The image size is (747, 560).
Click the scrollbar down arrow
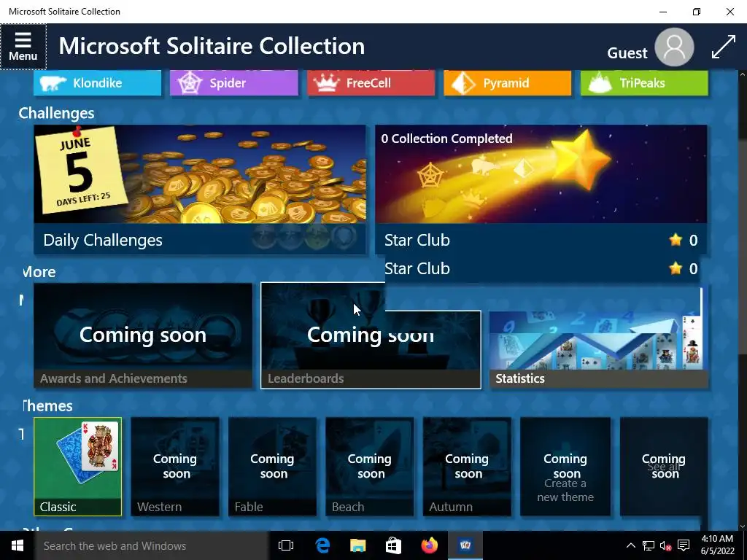coord(742,526)
